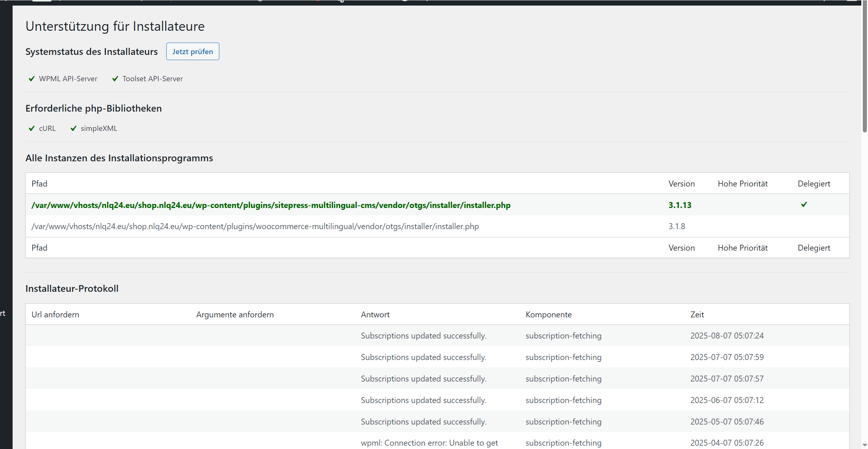Click the Url anfordern column header

[55, 314]
